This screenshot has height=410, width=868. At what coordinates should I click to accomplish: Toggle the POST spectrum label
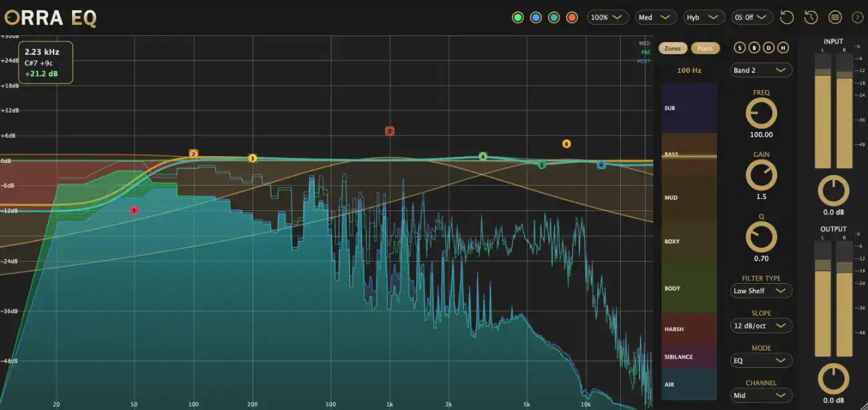pos(644,61)
